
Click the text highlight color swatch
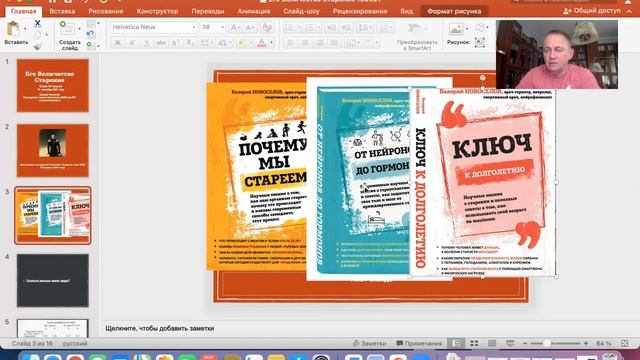tap(242, 43)
